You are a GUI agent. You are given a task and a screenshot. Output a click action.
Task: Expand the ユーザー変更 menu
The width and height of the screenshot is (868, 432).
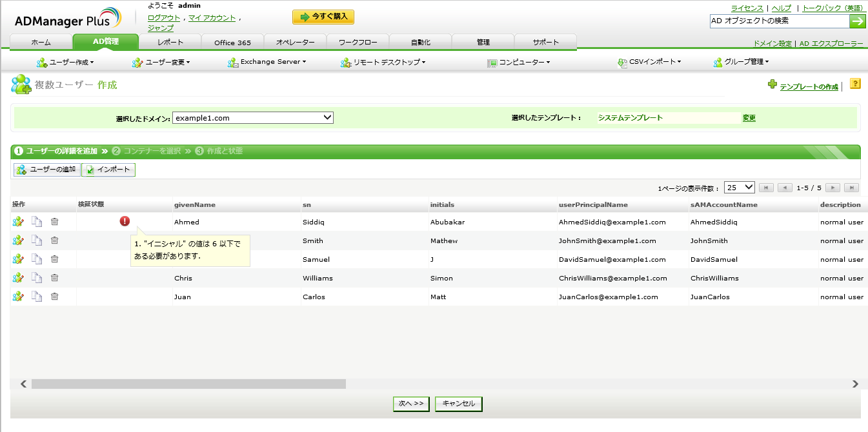coord(161,63)
